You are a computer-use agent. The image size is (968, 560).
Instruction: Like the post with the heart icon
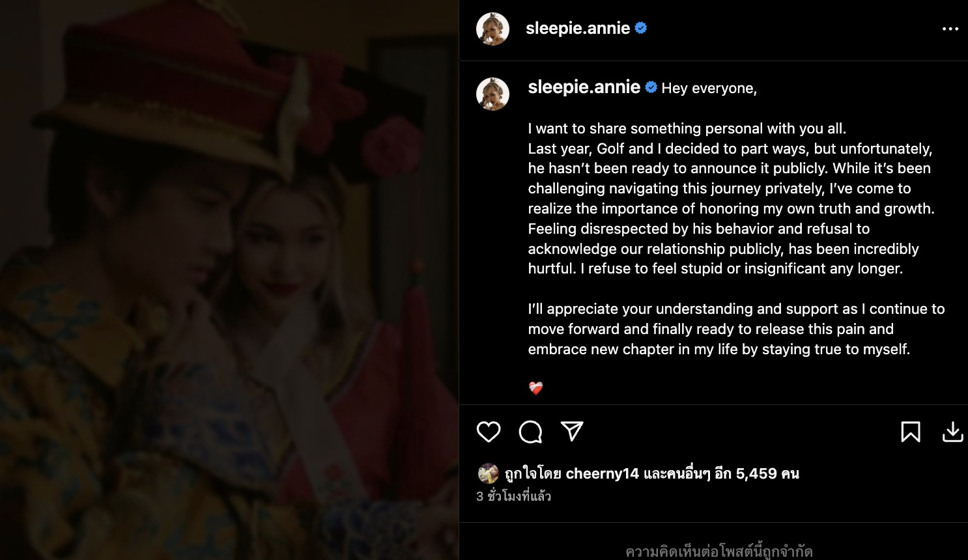pos(489,432)
